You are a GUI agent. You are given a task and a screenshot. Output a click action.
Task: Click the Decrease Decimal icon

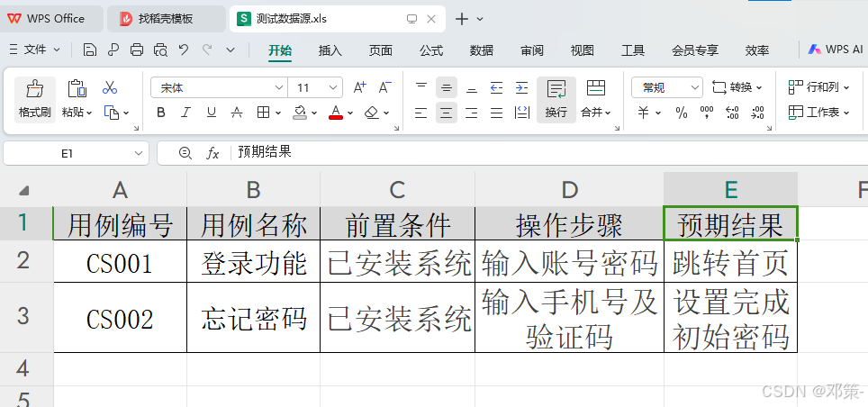click(x=757, y=113)
